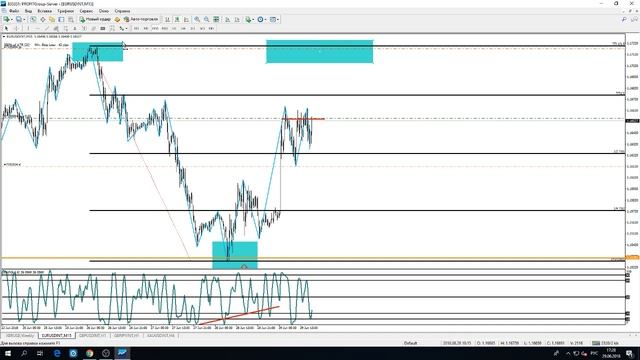This screenshot has height=360, width=640.
Task: Expand the Indicators dropdown arrow
Action: coord(253,19)
